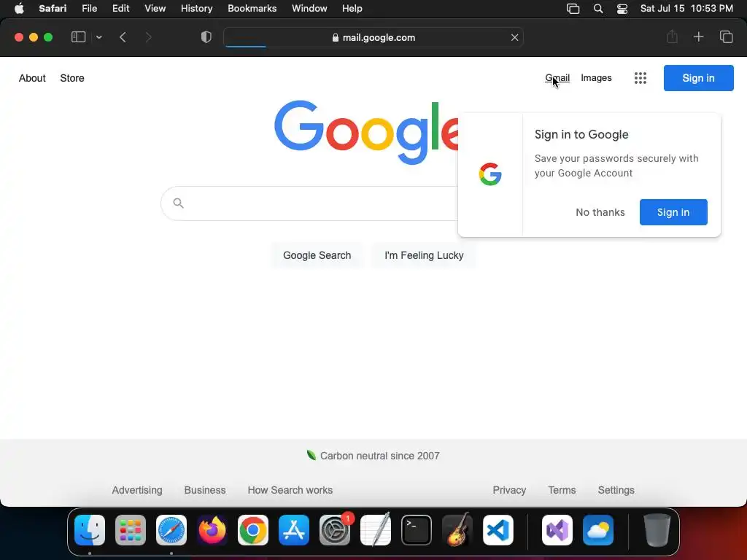The image size is (747, 560).
Task: Open the Gmail link
Action: click(x=557, y=78)
